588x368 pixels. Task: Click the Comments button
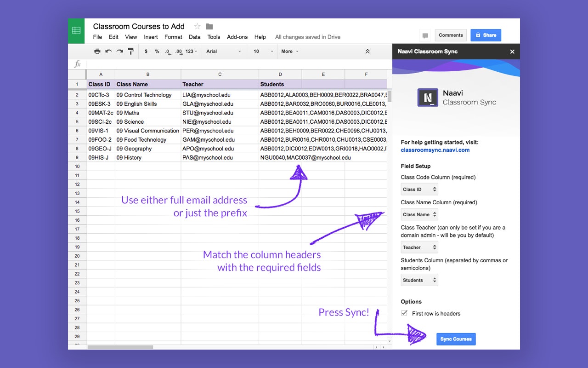[x=451, y=35]
